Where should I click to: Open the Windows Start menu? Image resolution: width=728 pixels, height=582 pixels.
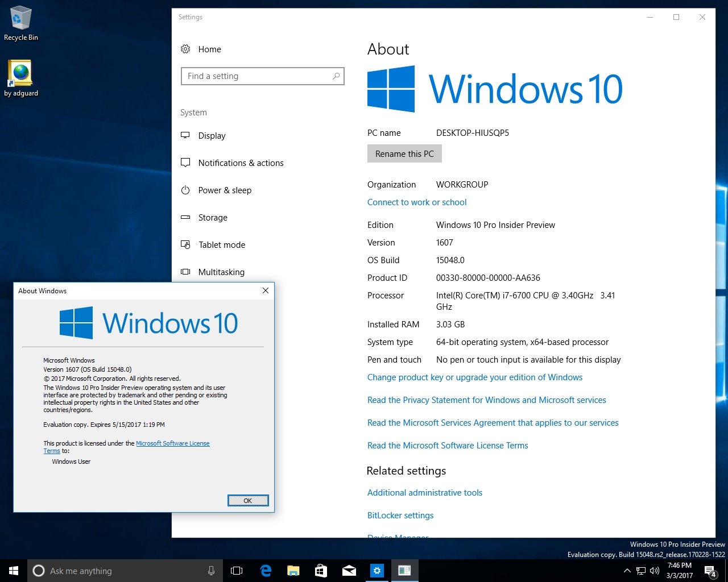(14, 571)
